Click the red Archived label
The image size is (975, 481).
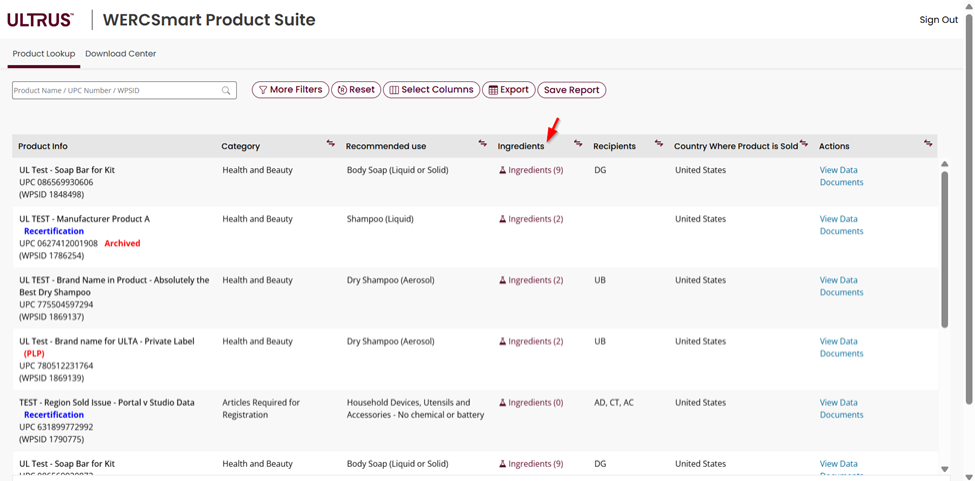[x=122, y=244]
